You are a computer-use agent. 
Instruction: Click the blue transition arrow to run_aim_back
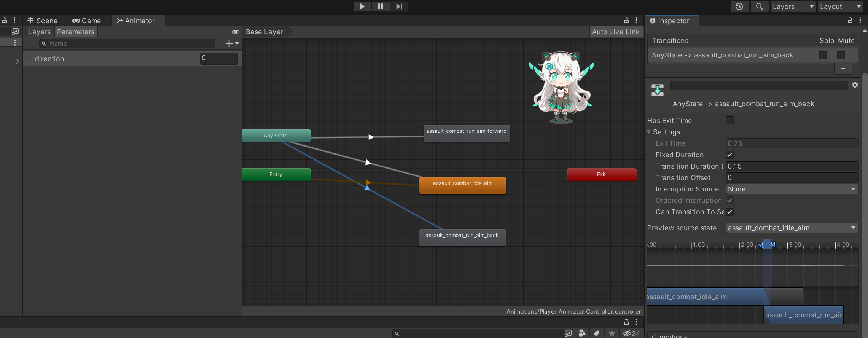[367, 188]
